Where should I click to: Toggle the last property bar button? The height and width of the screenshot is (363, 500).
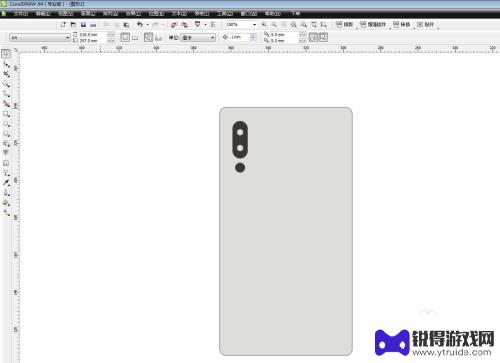[x=323, y=37]
